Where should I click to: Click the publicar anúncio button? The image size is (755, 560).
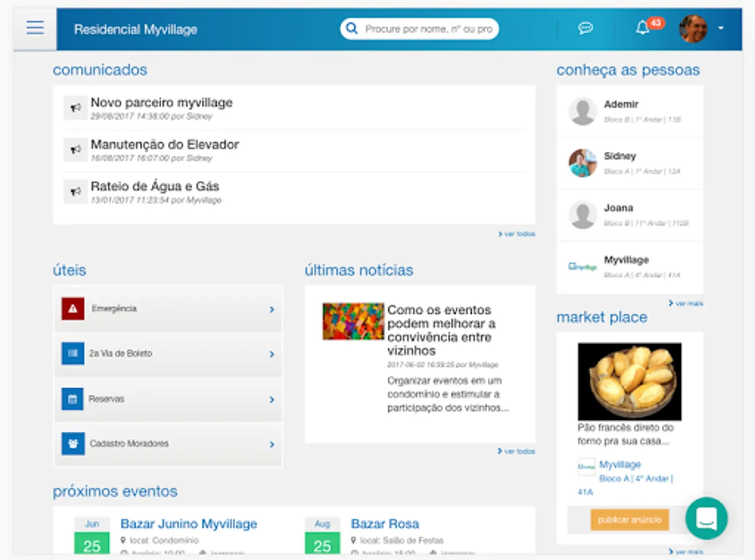click(x=630, y=520)
